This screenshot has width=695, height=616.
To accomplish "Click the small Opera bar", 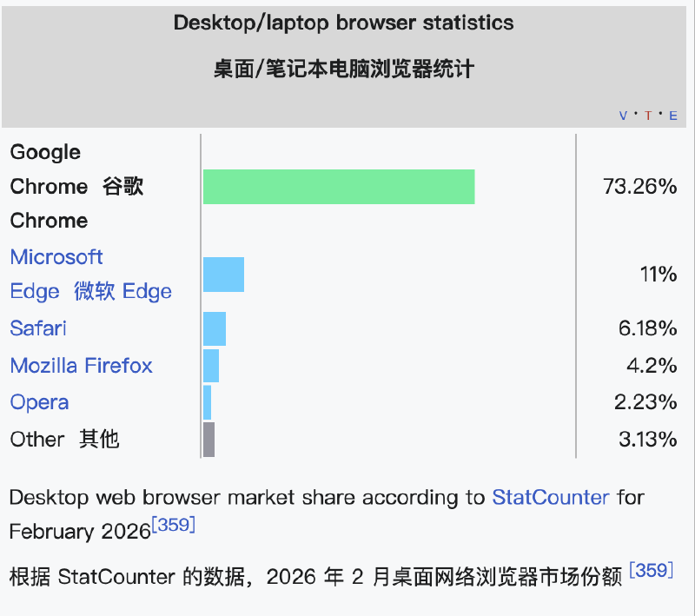I will click(207, 402).
